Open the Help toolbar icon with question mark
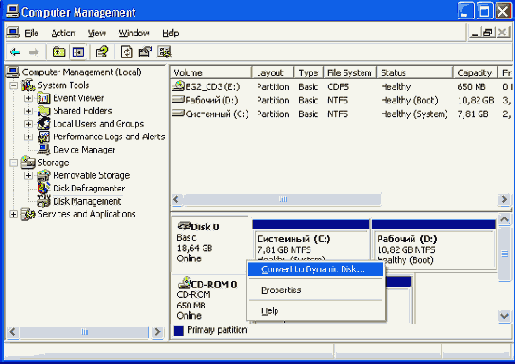 (102, 52)
